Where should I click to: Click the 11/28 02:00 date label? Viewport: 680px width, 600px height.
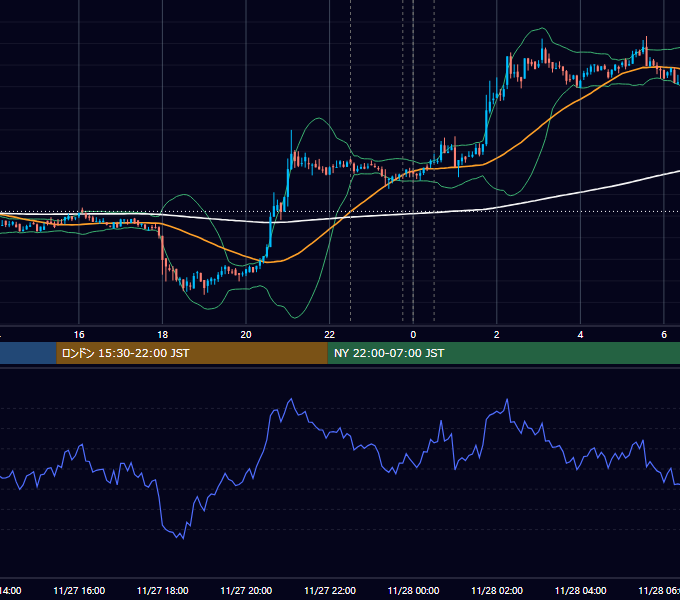pyautogui.click(x=497, y=591)
